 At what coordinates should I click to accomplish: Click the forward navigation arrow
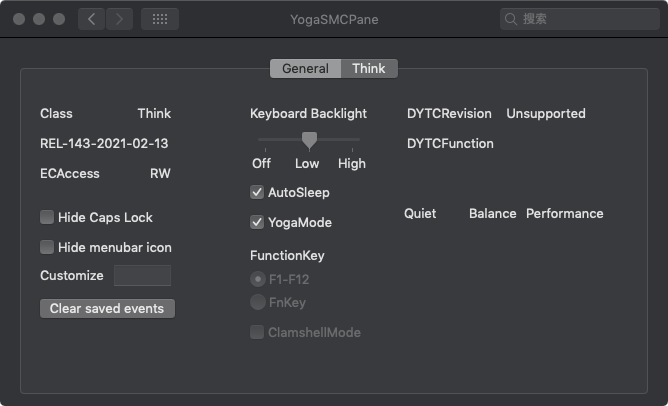pyautogui.click(x=119, y=19)
